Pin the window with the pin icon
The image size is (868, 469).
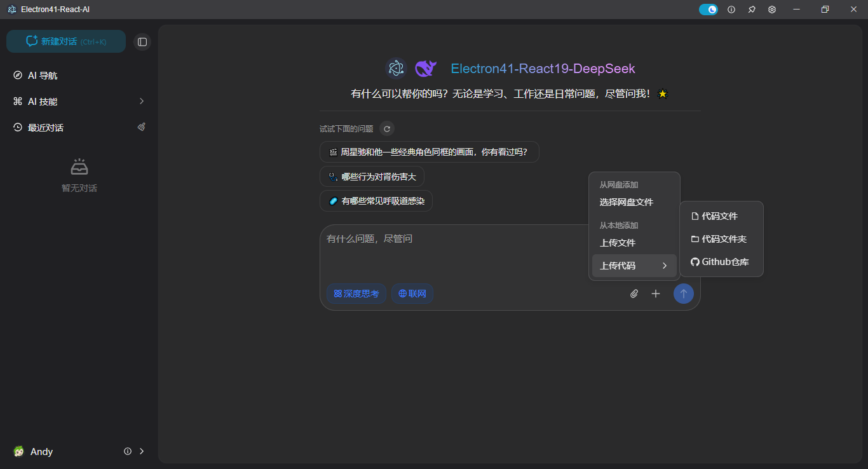click(752, 10)
